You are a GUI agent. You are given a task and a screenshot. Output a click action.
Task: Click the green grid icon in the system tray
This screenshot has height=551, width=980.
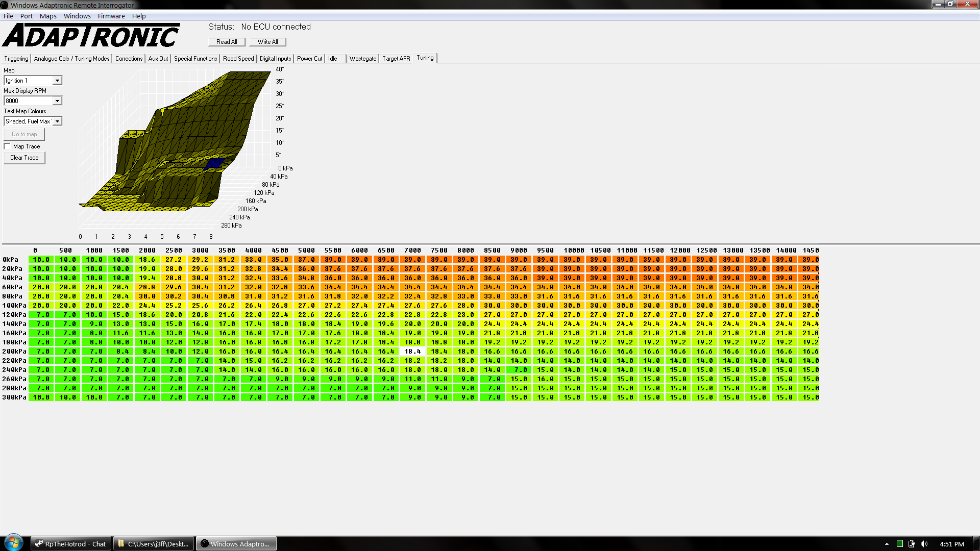click(x=900, y=543)
